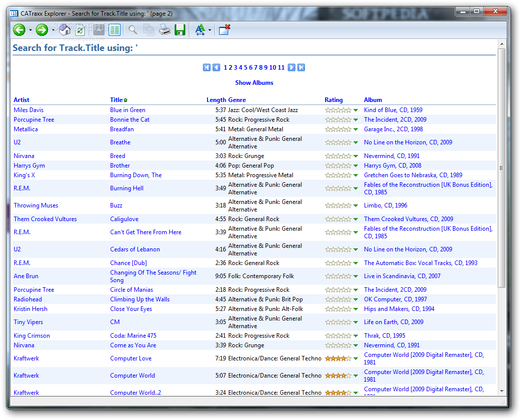
Task: Sort by the Album column header
Action: pos(373,99)
